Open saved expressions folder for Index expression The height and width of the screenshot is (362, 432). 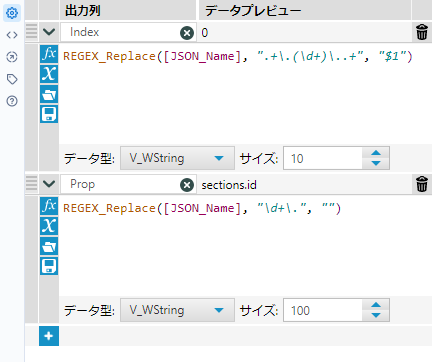49,94
